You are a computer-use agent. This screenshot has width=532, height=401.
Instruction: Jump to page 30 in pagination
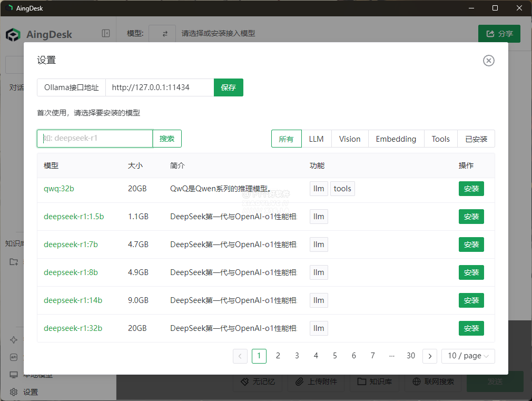point(411,356)
